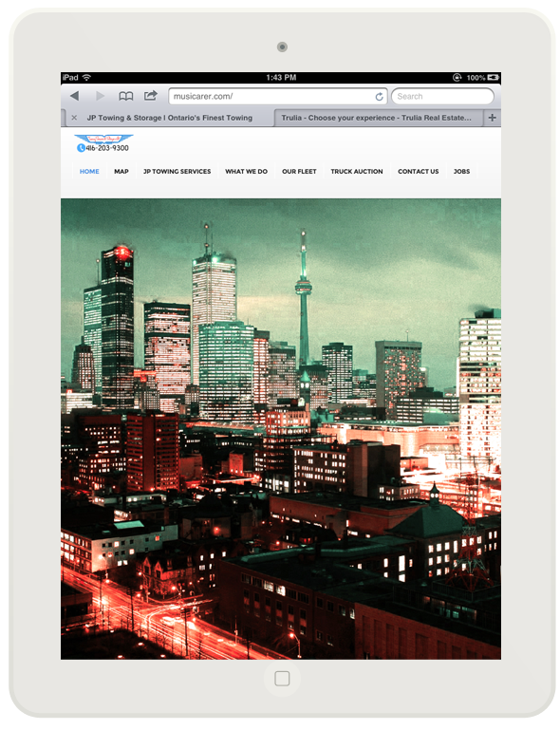The width and height of the screenshot is (560, 730).
Task: Open the MAP menu item
Action: [121, 171]
